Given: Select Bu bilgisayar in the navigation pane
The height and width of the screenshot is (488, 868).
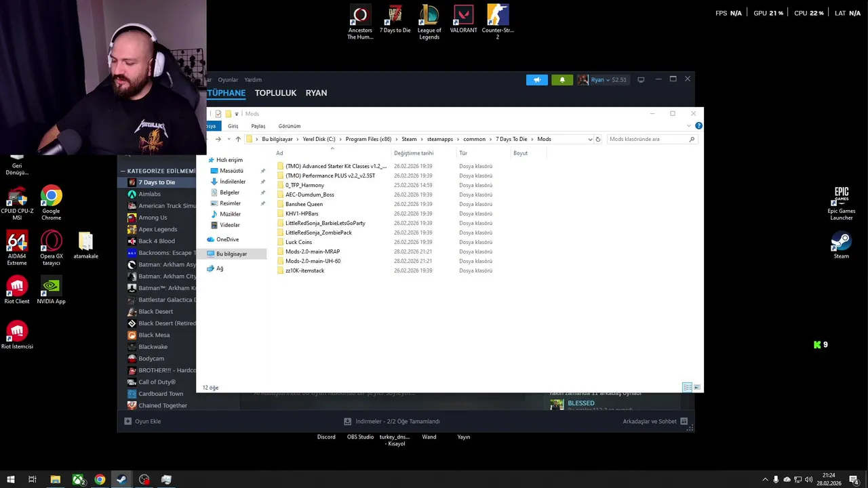Looking at the screenshot, I should click(x=231, y=253).
